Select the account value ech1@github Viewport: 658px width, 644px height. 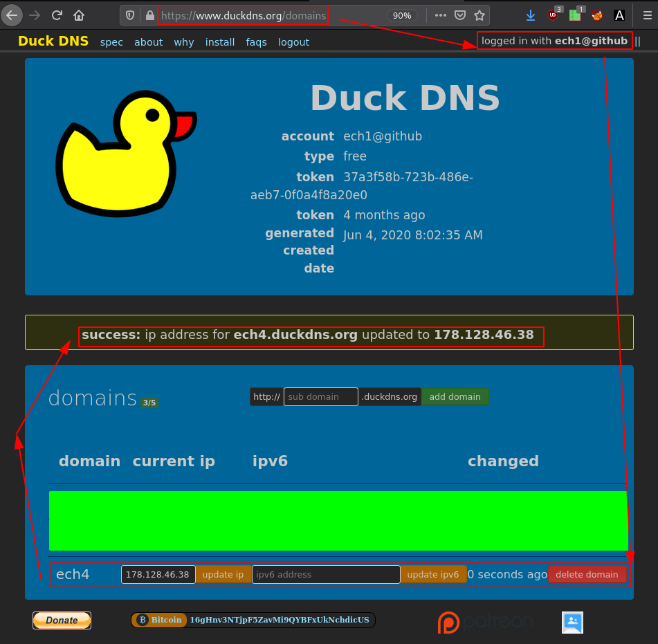point(383,136)
